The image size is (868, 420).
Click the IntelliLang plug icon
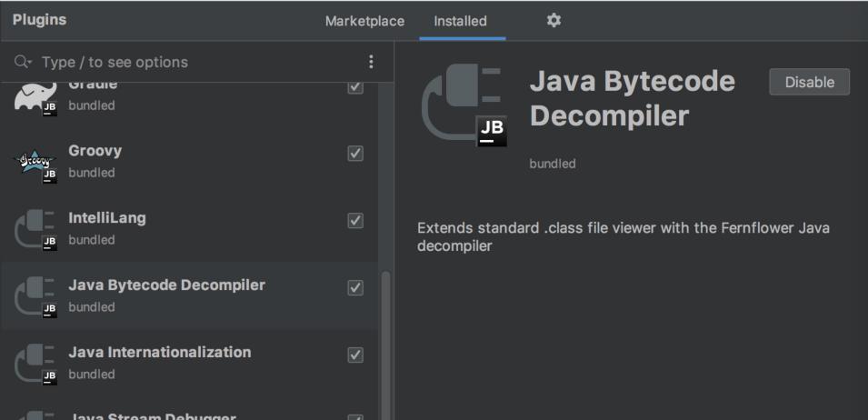pos(35,229)
